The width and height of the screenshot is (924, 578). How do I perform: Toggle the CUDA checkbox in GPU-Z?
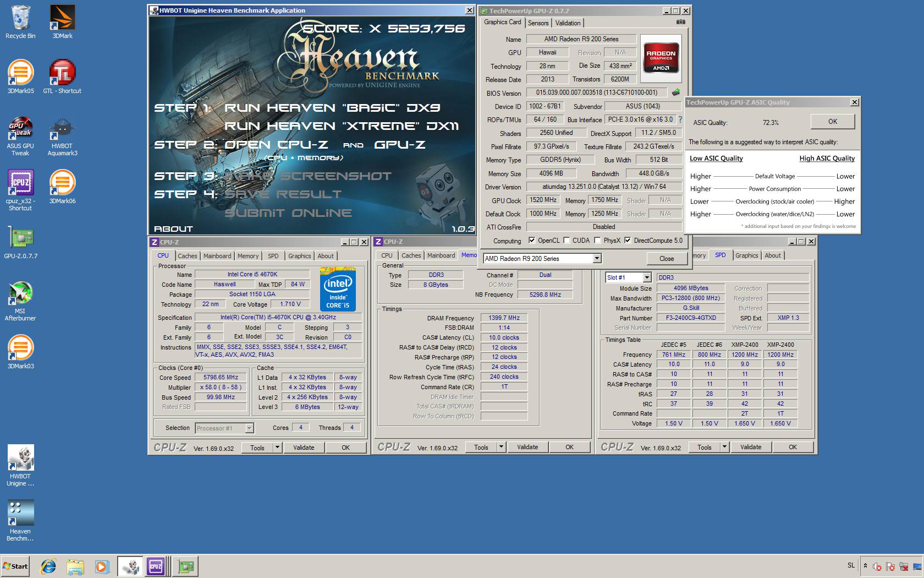point(566,241)
